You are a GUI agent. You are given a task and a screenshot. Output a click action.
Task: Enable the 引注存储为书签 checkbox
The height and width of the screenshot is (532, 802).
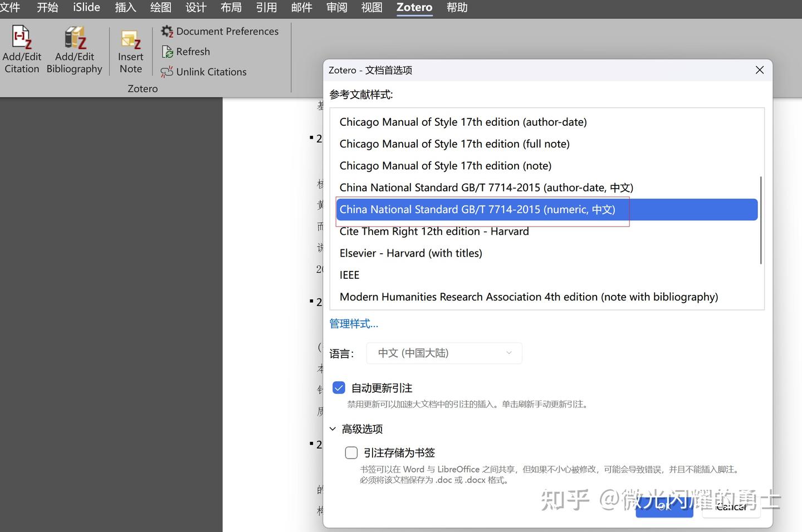[x=351, y=452]
